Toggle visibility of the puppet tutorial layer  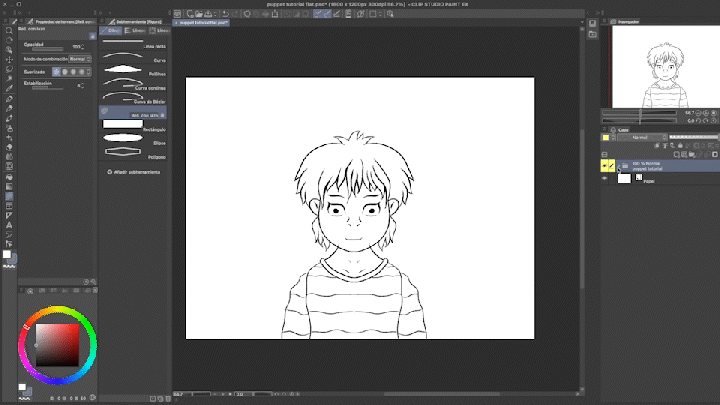605,165
